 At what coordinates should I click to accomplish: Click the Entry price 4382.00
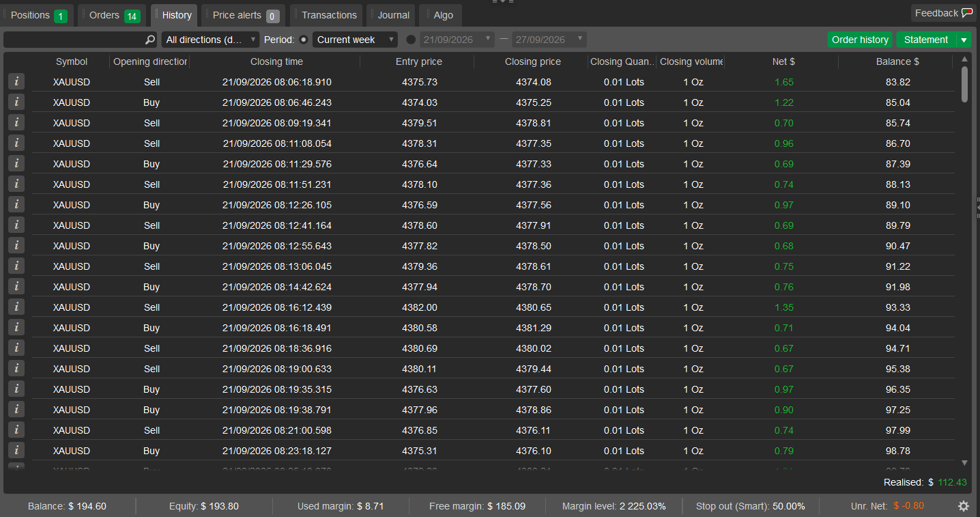[x=420, y=307]
